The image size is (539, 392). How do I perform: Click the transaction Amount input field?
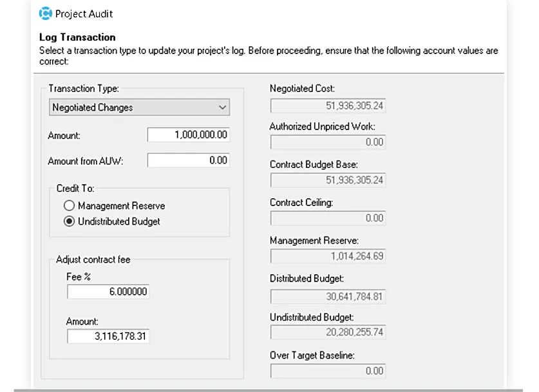pyautogui.click(x=189, y=135)
